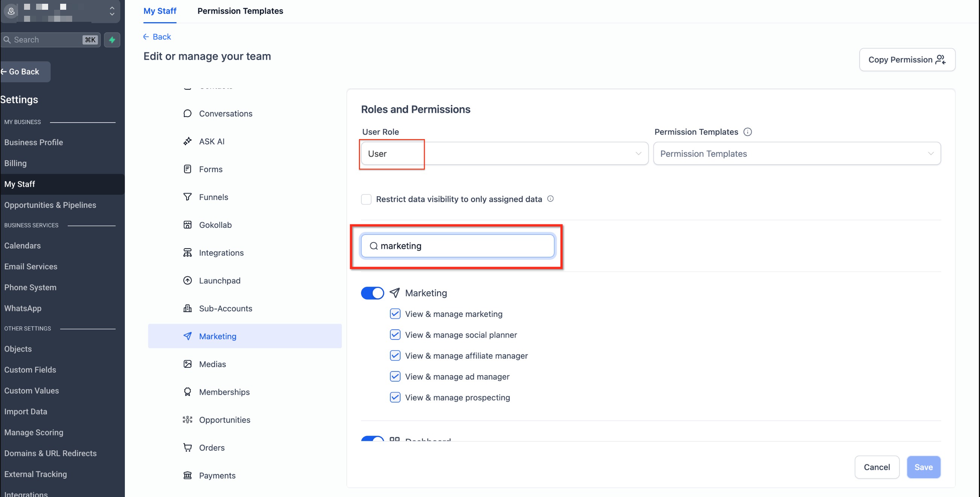Uncheck View & manage affiliate manager
The width and height of the screenshot is (980, 497).
point(395,356)
